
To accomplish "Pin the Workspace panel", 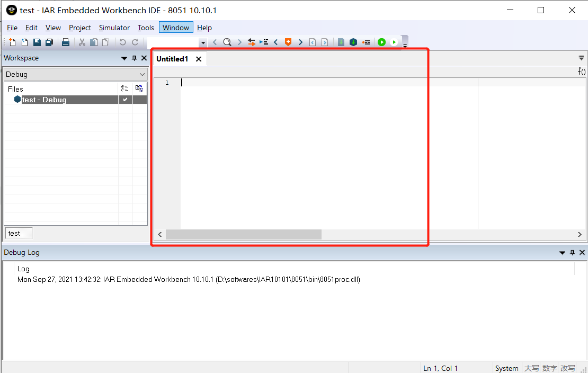I will 134,58.
